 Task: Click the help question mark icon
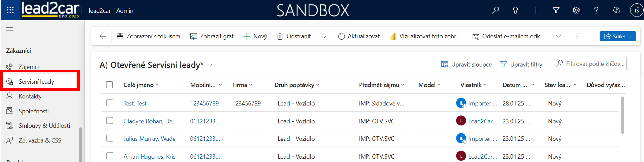pos(596,10)
